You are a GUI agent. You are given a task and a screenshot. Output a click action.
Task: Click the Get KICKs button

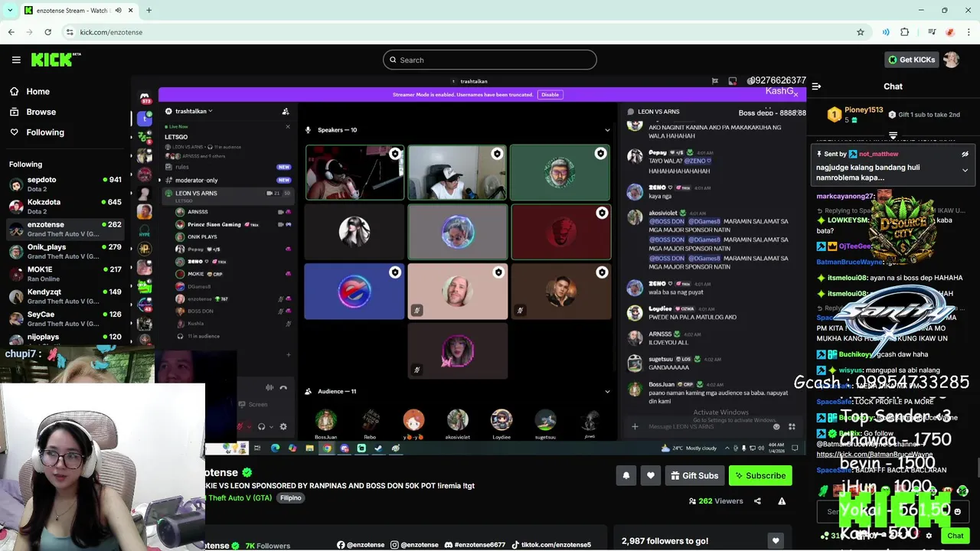911,60
